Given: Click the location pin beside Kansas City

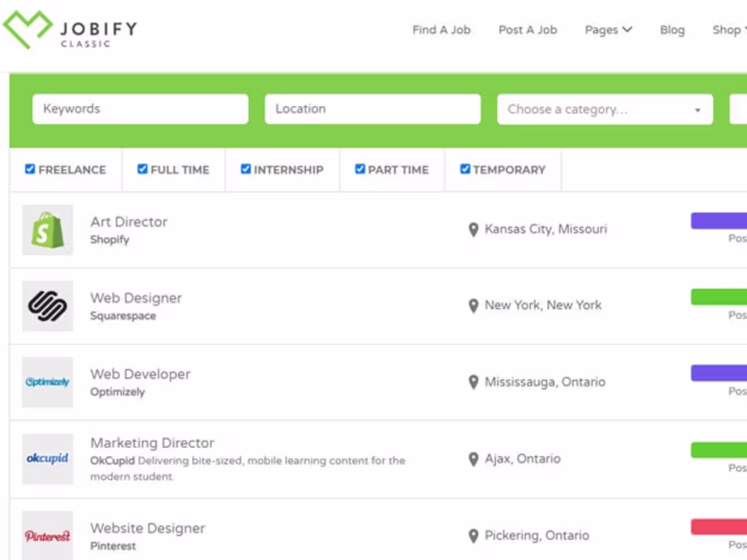Looking at the screenshot, I should (473, 230).
